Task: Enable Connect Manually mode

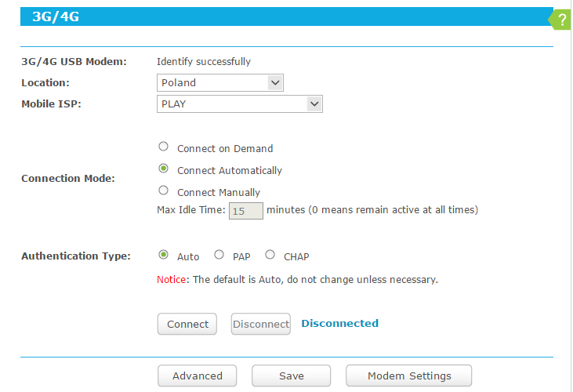Action: tap(163, 191)
